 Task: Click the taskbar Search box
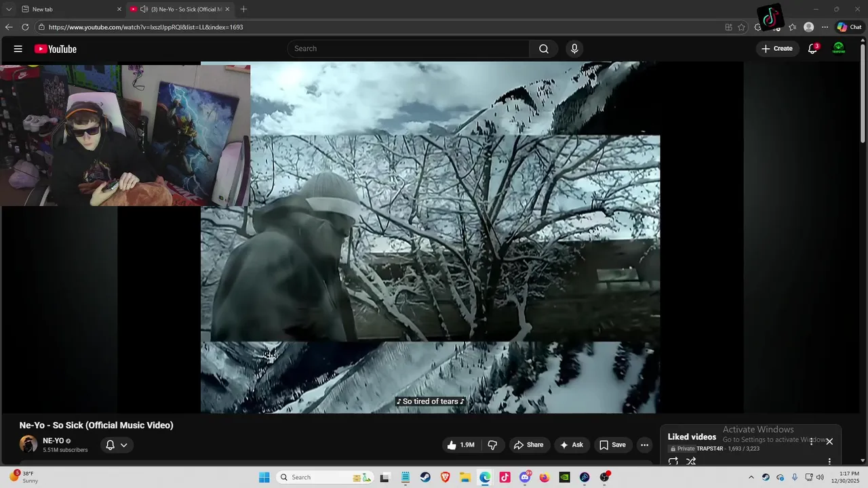pyautogui.click(x=325, y=477)
